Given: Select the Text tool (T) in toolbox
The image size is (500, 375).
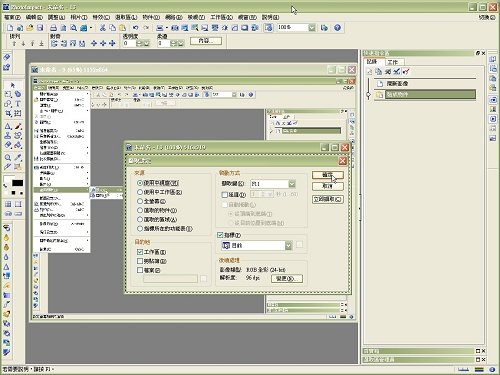Looking at the screenshot, I should click(x=18, y=104).
